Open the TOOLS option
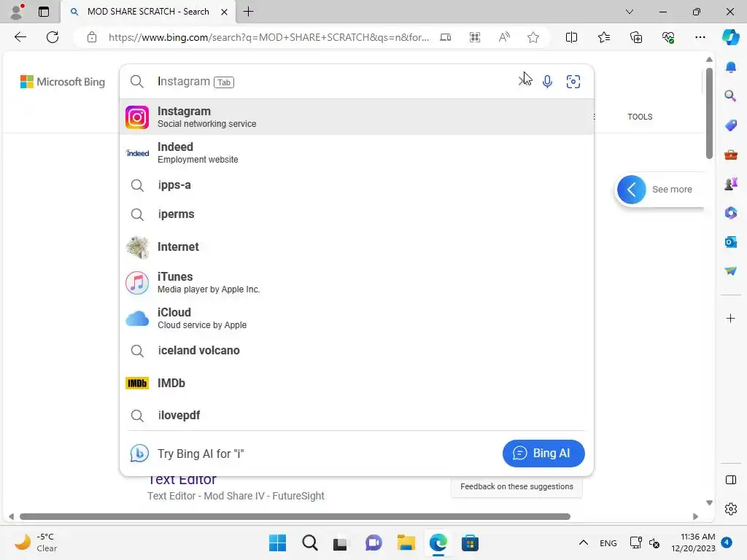 coord(640,117)
